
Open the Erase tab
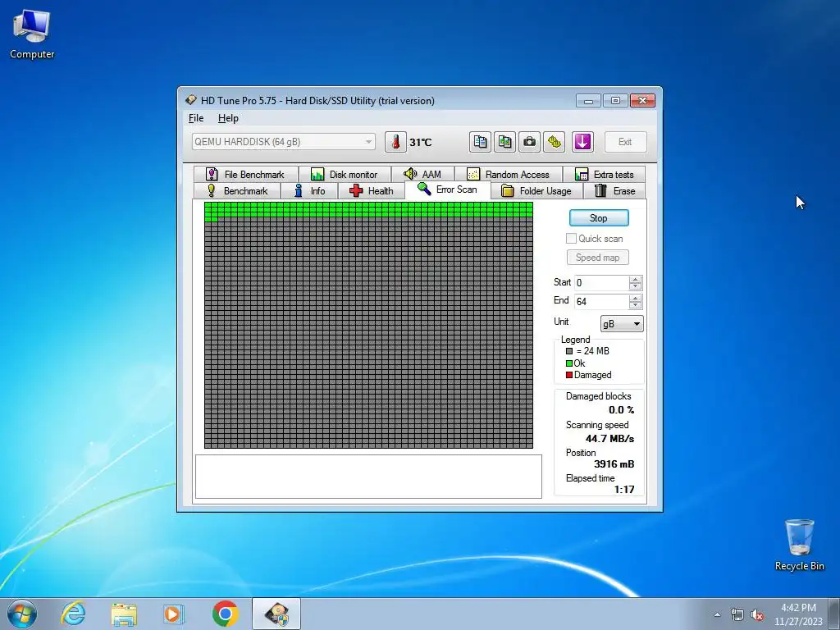click(614, 190)
